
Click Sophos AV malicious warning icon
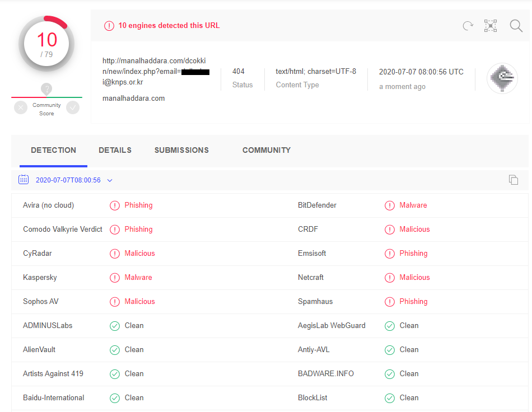115,302
